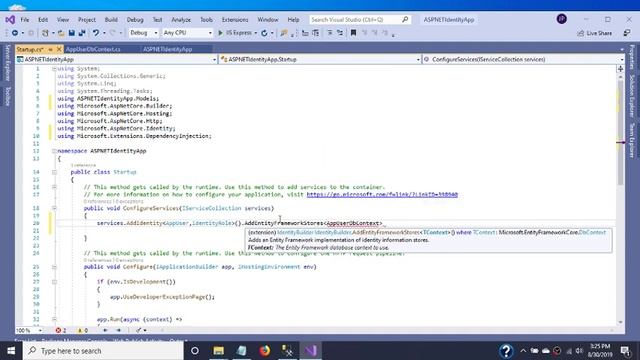
Task: Click the Live Share button
Action: click(594, 33)
